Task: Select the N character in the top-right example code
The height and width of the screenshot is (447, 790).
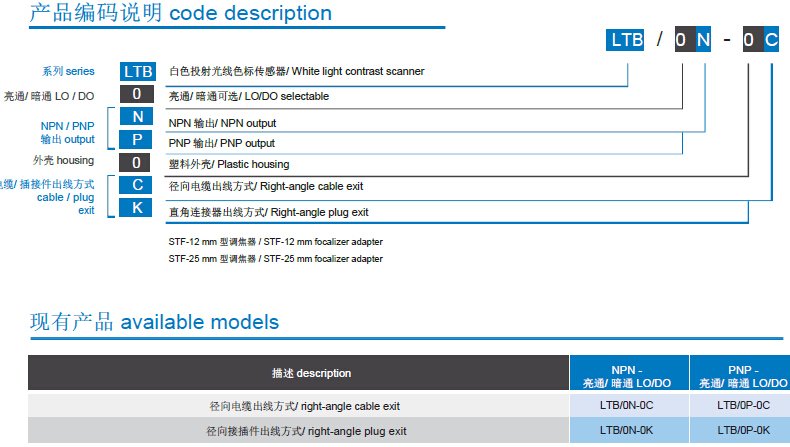Action: [x=704, y=41]
